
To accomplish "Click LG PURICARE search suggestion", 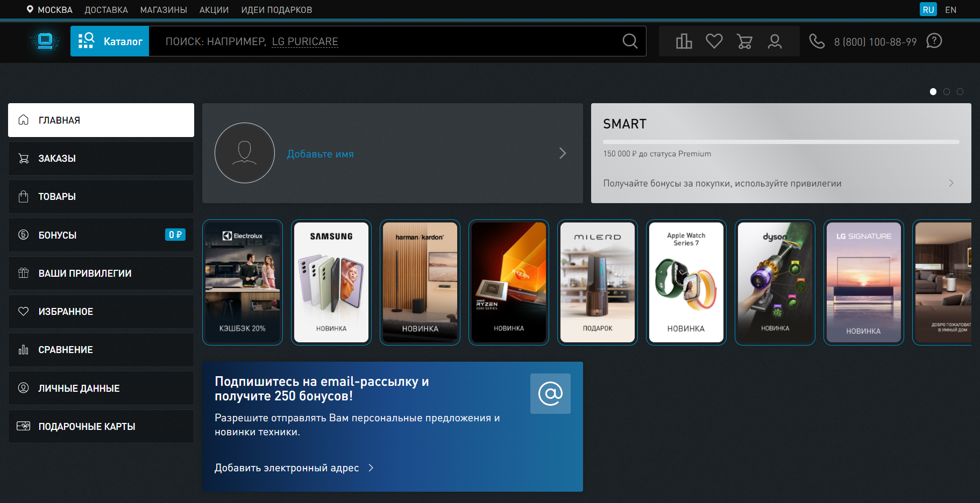I will [305, 41].
